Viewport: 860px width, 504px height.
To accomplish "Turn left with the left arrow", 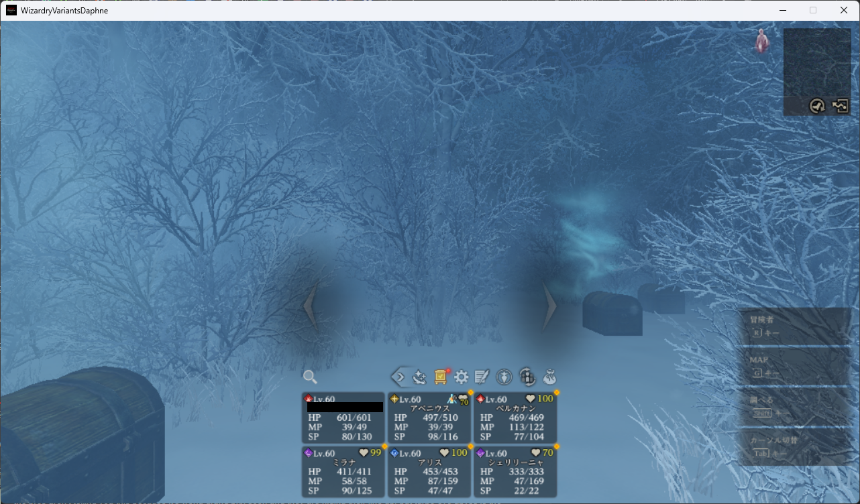I will pos(310,306).
